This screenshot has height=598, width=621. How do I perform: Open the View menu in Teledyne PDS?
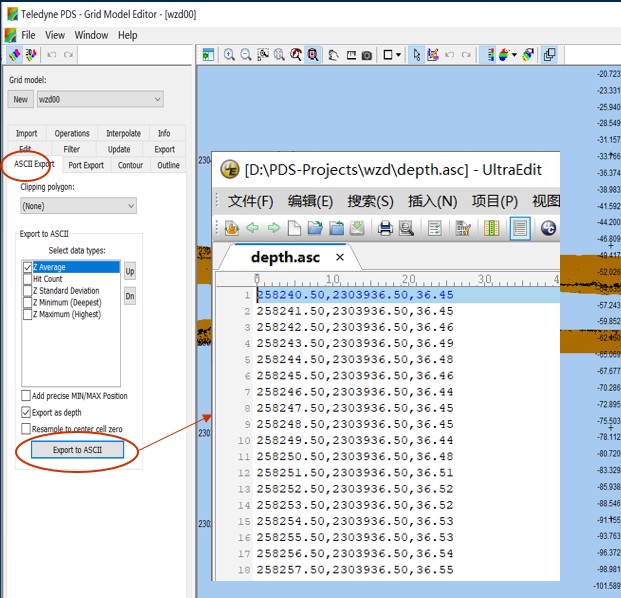(x=55, y=35)
